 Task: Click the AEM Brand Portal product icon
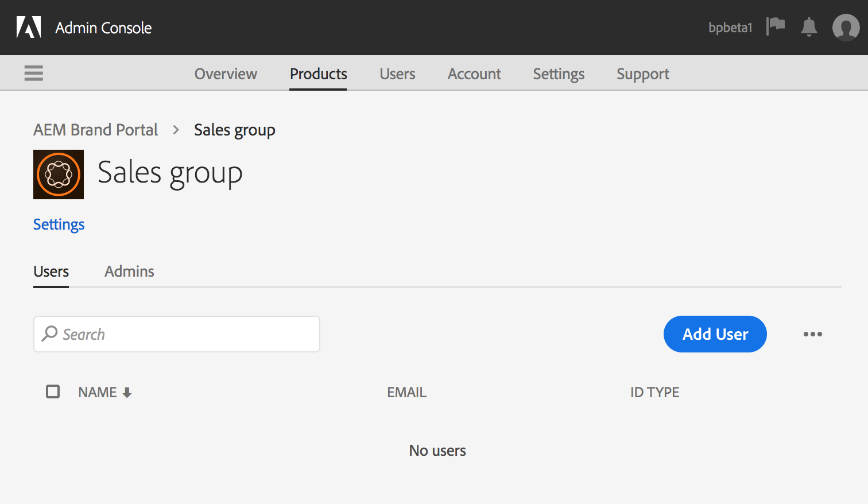tap(59, 175)
